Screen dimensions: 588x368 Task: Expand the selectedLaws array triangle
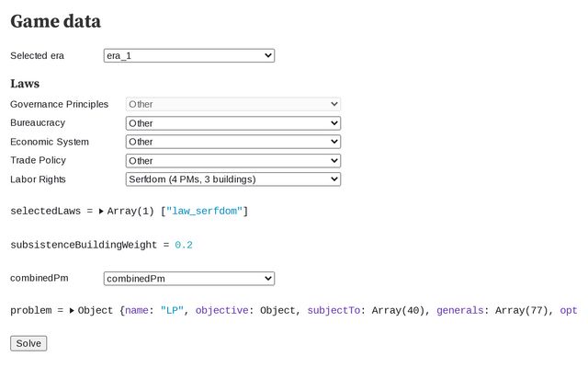[101, 212]
